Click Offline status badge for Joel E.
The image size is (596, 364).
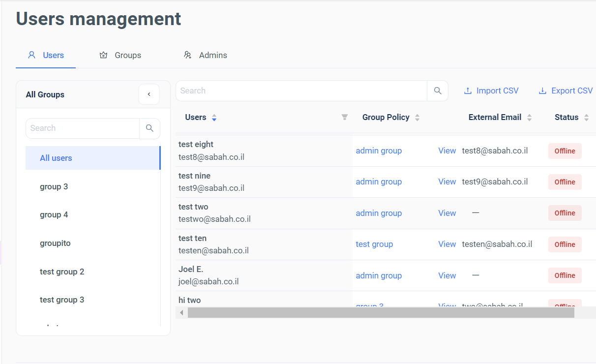[565, 275]
